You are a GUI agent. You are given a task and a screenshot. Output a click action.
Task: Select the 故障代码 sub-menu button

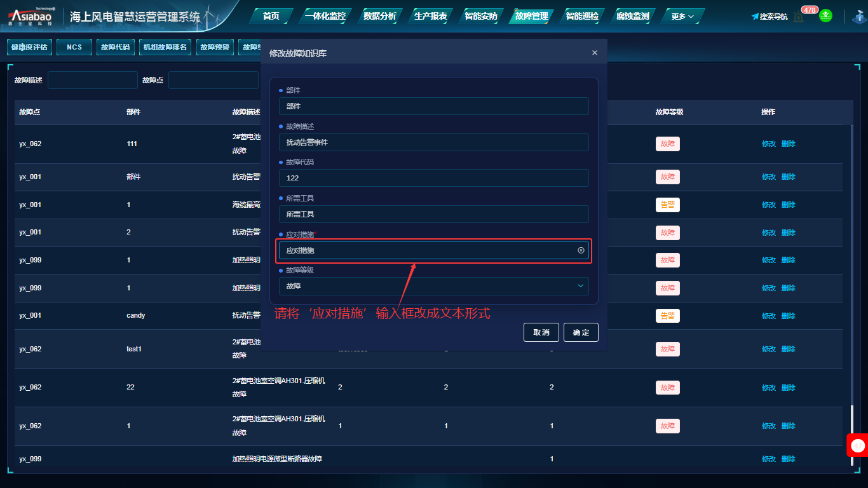point(115,47)
